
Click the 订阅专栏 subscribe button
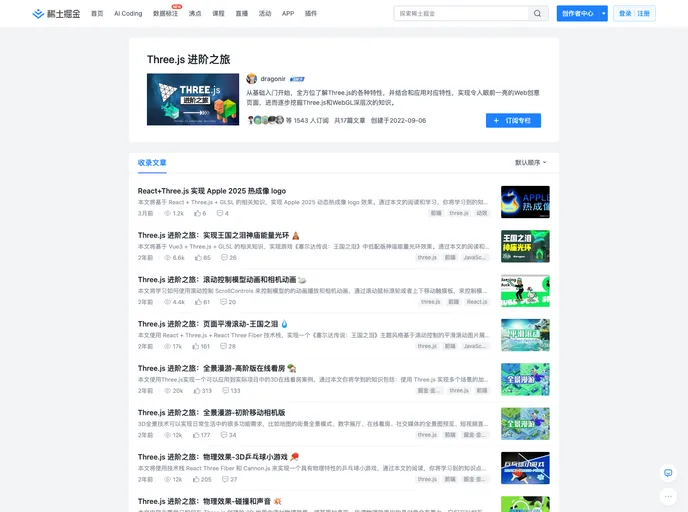[513, 120]
